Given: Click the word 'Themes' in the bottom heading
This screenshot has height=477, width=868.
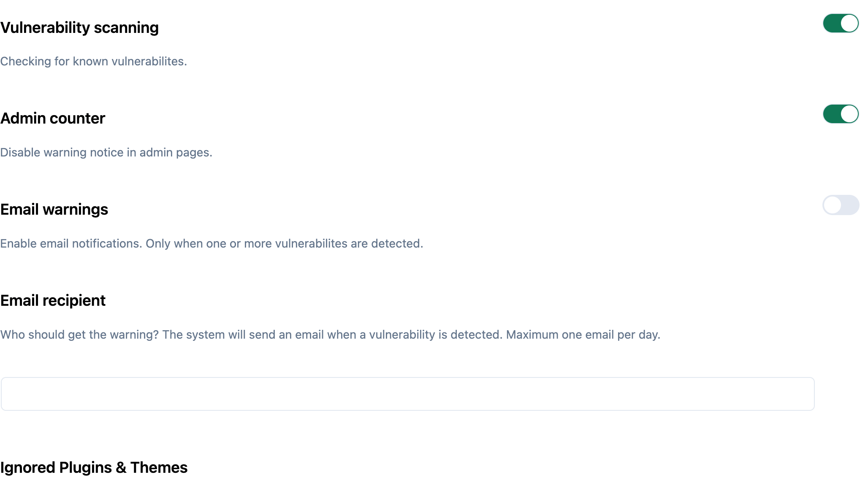Looking at the screenshot, I should point(159,468).
